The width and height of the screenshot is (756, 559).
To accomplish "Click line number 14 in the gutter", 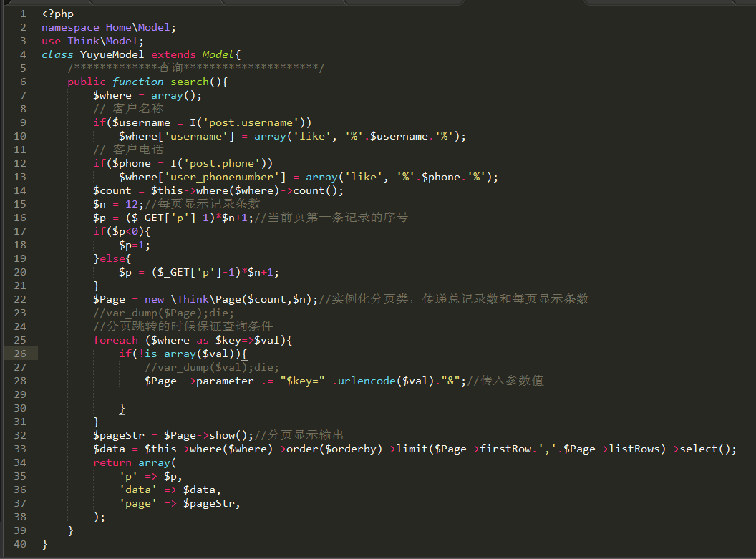I will tap(20, 190).
